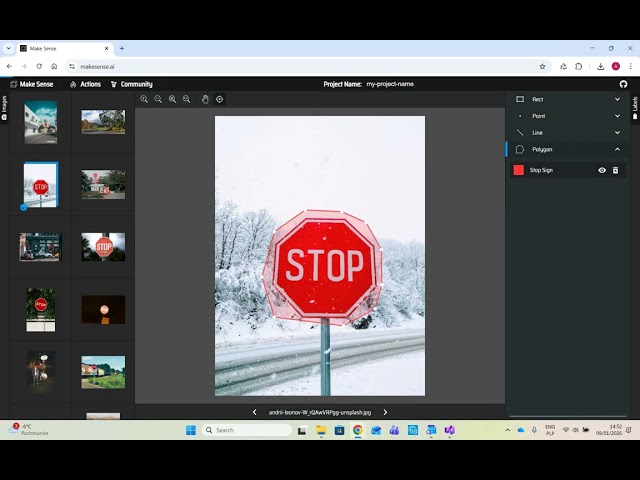Image resolution: width=640 pixels, height=480 pixels.
Task: Click the fourth magnifier max-zoom icon
Action: point(187,99)
